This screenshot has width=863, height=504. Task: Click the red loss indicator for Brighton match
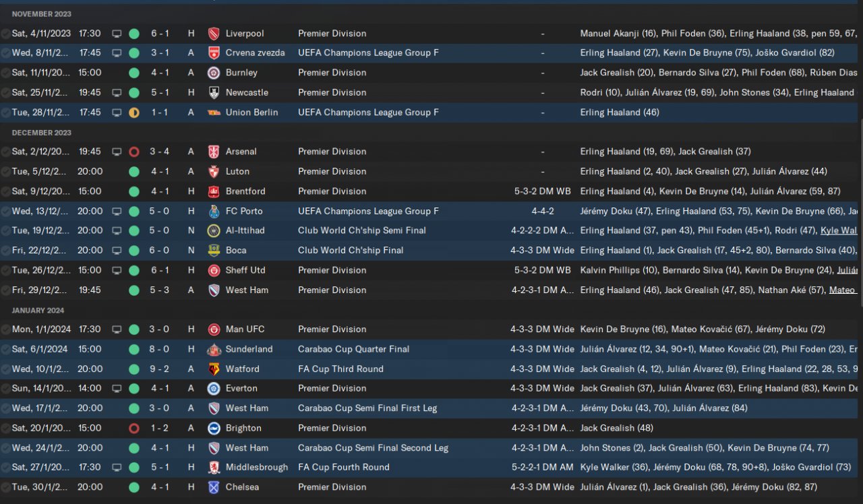point(134,428)
